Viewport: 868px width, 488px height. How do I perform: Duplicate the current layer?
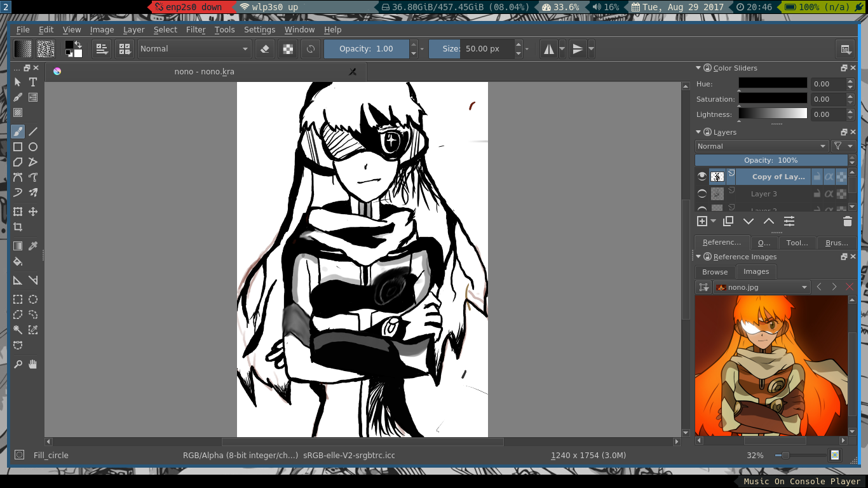point(728,221)
